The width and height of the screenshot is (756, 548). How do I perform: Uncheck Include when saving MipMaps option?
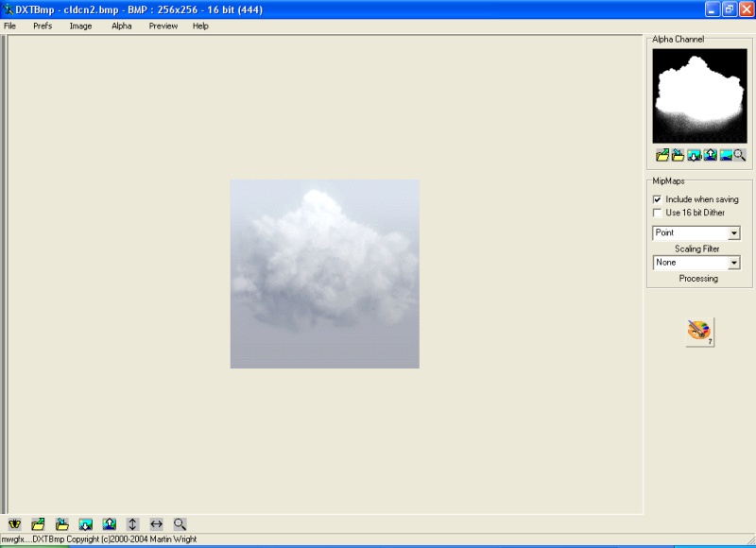(x=658, y=199)
